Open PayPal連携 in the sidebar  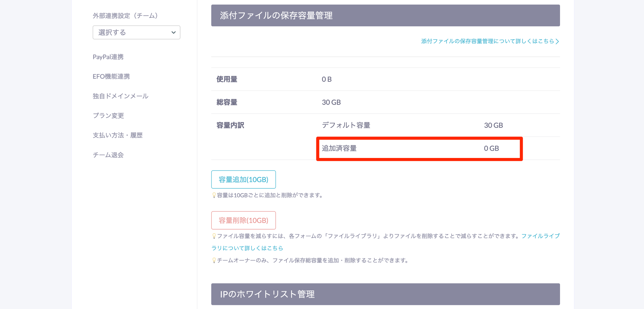108,57
